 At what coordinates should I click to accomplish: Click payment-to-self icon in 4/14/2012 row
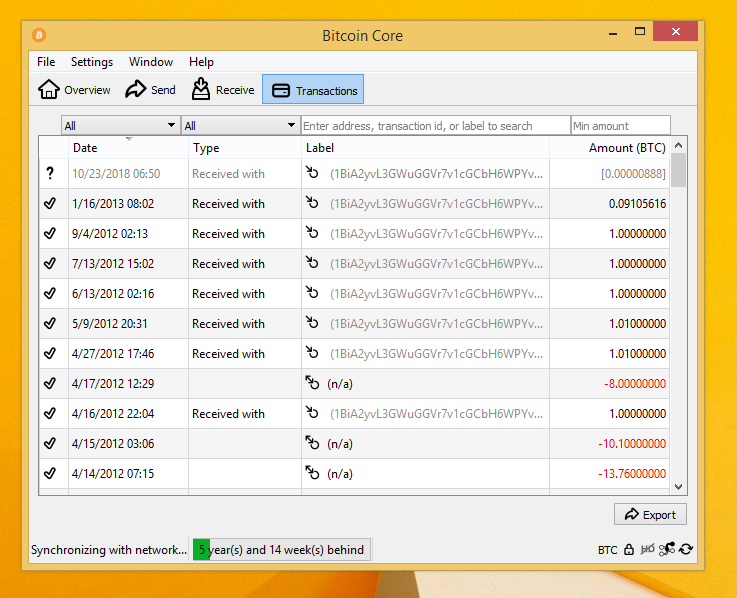(x=312, y=472)
